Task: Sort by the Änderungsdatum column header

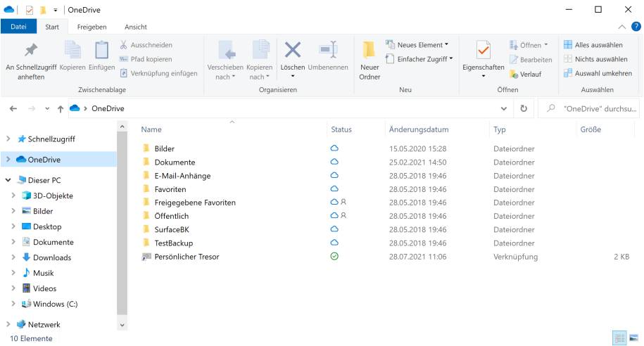Action: (418, 129)
